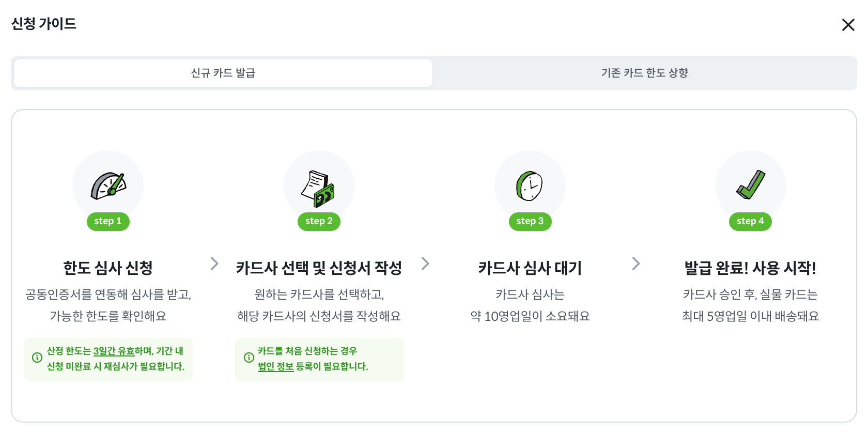Click the info icon beside 카드를 처음 신청하는 notice
This screenshot has width=868, height=434.
pyautogui.click(x=249, y=358)
